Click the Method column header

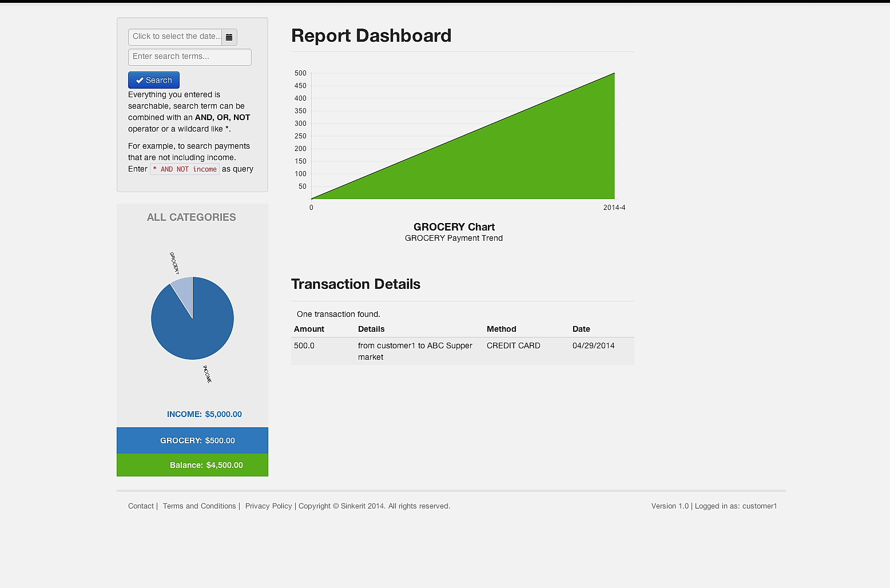click(501, 329)
